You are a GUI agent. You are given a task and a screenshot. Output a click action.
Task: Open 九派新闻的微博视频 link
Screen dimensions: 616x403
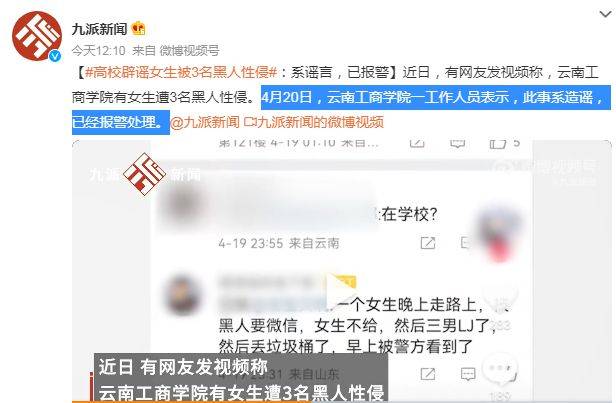click(314, 122)
